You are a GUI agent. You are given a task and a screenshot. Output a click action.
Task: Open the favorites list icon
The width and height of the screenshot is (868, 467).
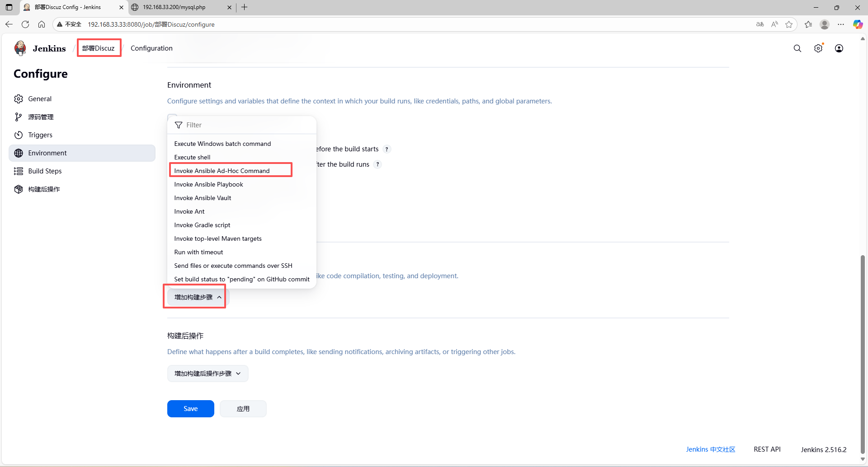click(808, 24)
